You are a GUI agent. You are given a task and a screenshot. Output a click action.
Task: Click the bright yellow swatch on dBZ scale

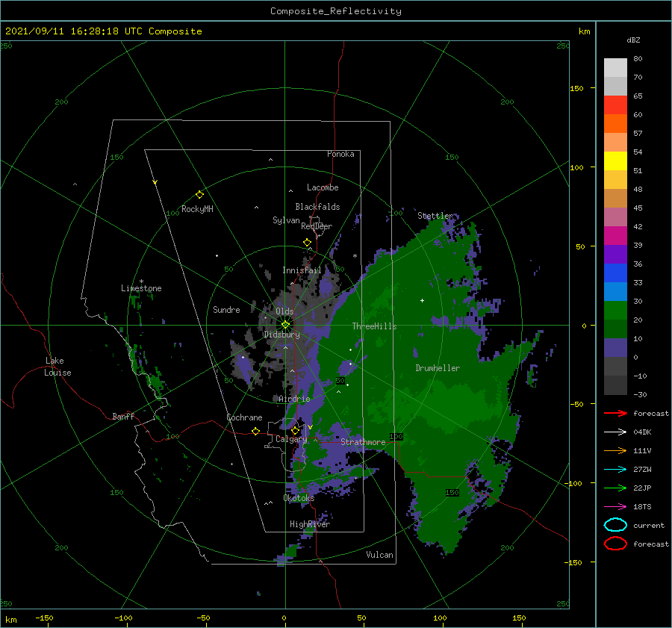pos(615,161)
